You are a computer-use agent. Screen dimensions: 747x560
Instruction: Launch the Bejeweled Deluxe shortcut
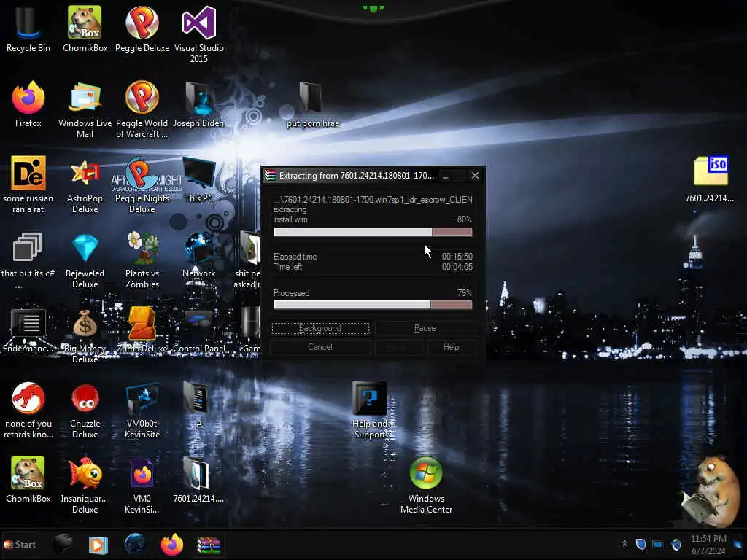point(85,260)
